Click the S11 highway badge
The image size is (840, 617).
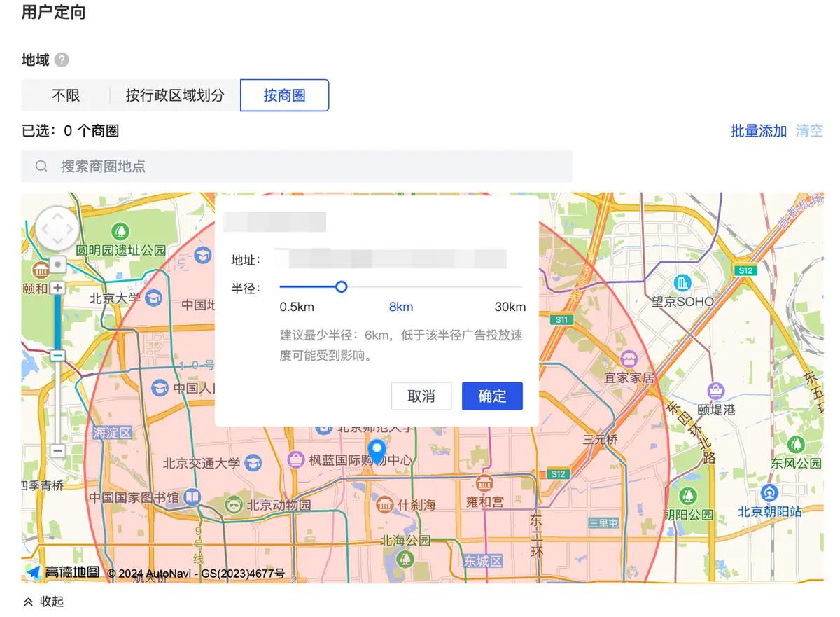(561, 319)
